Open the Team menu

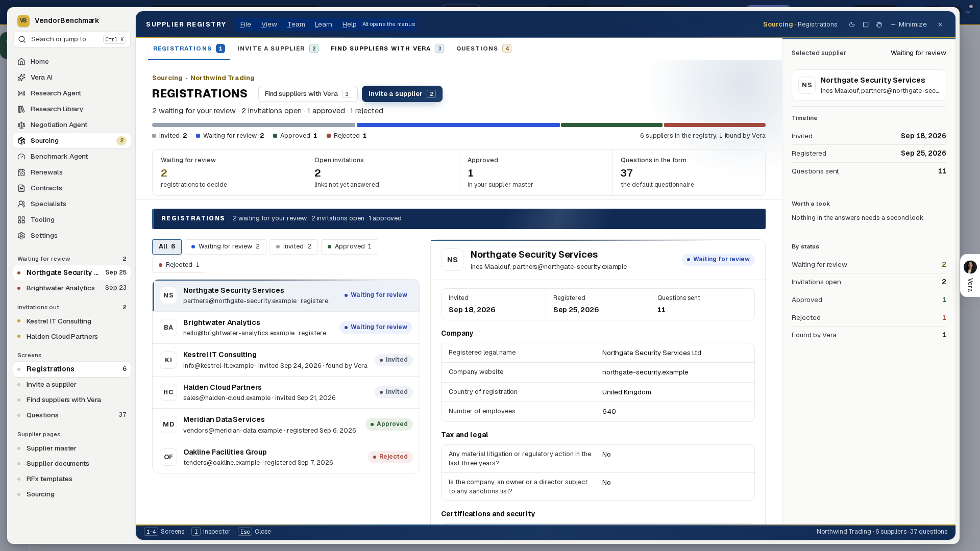tap(296, 24)
